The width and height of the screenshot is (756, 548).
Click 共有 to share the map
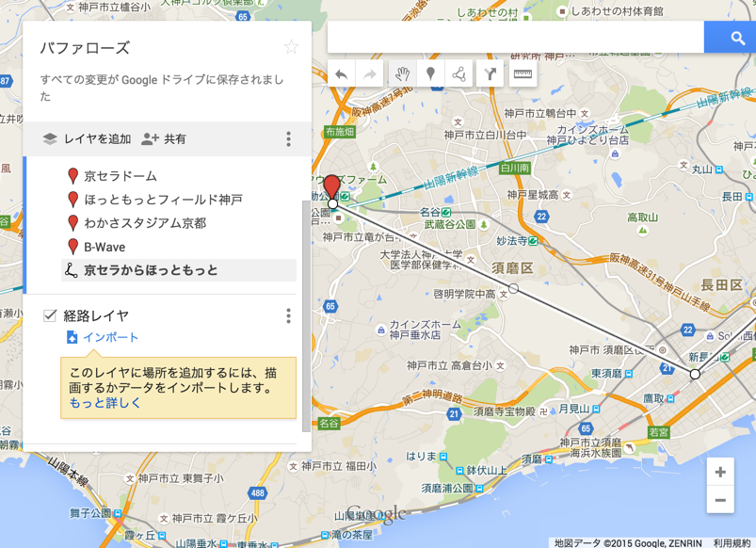click(x=175, y=139)
